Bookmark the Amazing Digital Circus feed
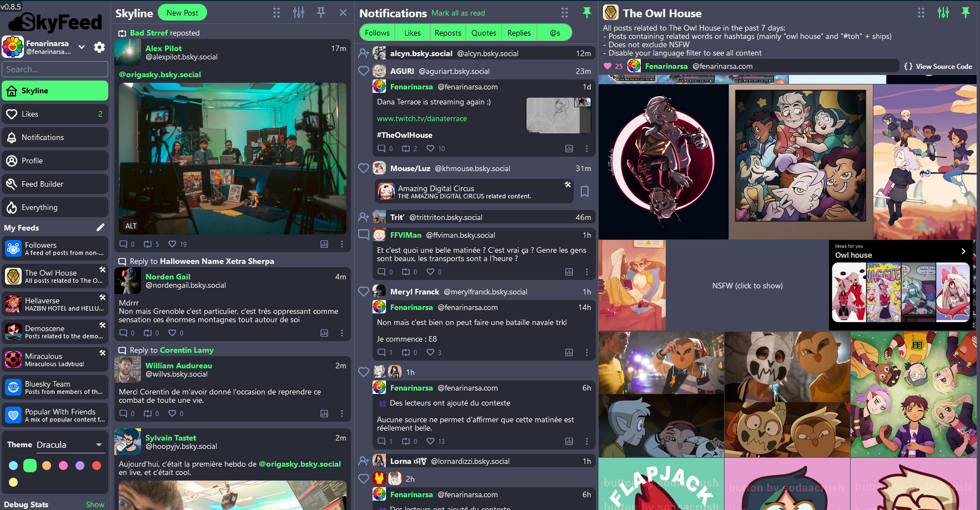This screenshot has width=980, height=510. pyautogui.click(x=585, y=191)
